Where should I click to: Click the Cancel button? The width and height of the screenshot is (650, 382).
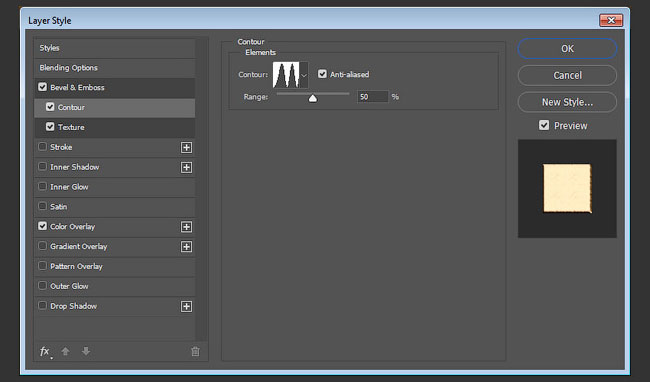click(567, 75)
